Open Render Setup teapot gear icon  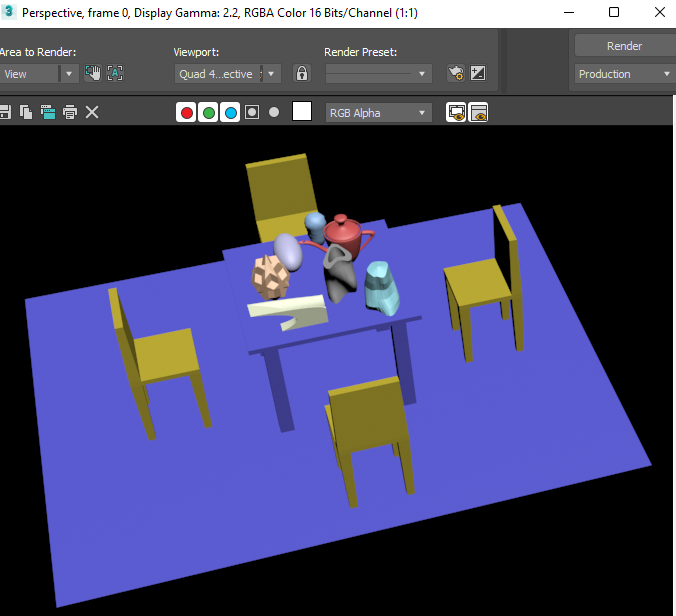click(x=456, y=74)
